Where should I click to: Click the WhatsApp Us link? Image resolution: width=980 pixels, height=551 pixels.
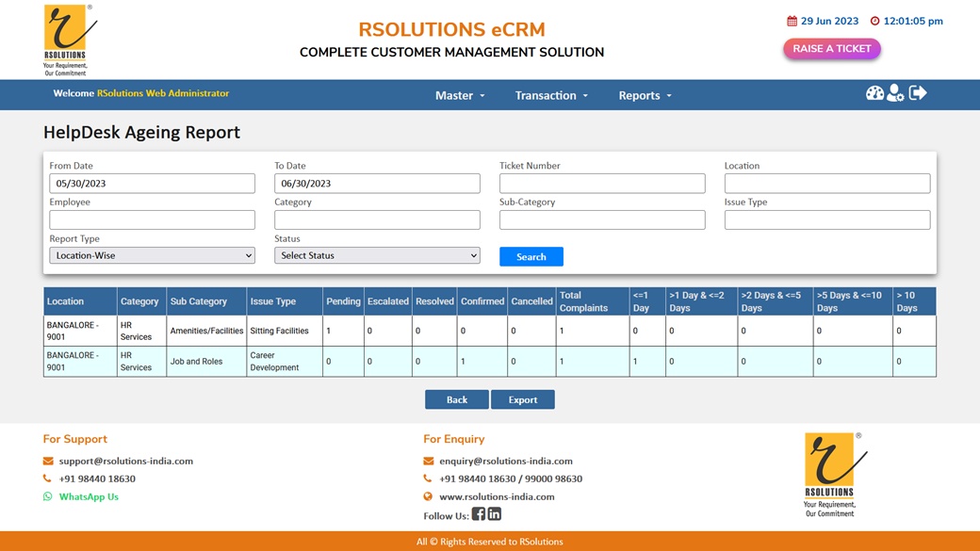(x=89, y=496)
